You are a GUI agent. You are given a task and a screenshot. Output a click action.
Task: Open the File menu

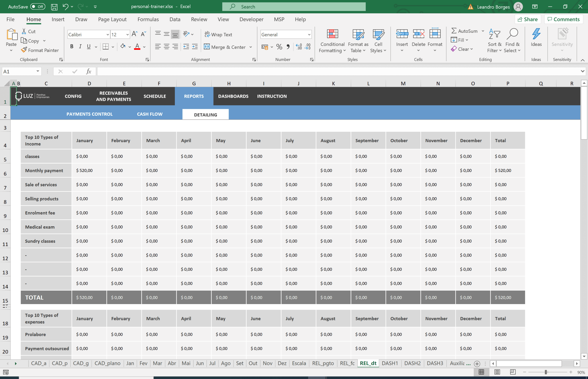coord(10,19)
